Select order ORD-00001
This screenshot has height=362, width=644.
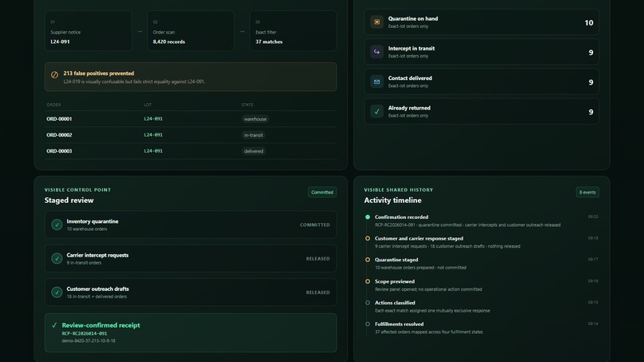[x=59, y=119]
